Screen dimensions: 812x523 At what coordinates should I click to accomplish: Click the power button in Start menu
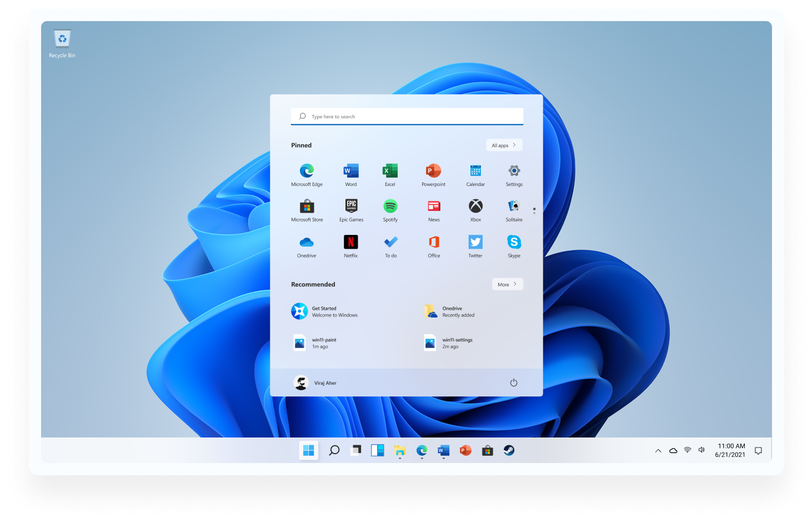[x=514, y=383]
